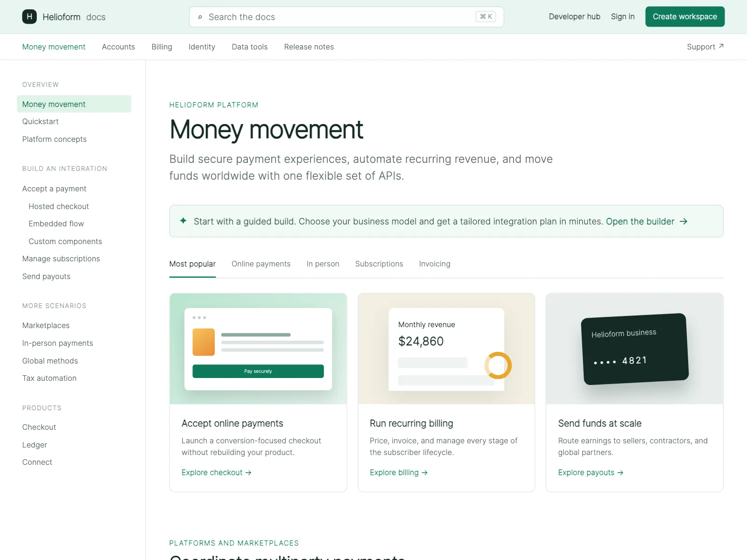
Task: Open Checkout under Products
Action: click(39, 427)
